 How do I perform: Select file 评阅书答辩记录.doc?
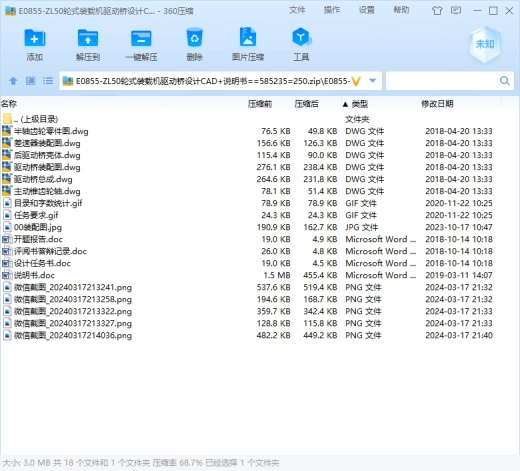pos(50,251)
